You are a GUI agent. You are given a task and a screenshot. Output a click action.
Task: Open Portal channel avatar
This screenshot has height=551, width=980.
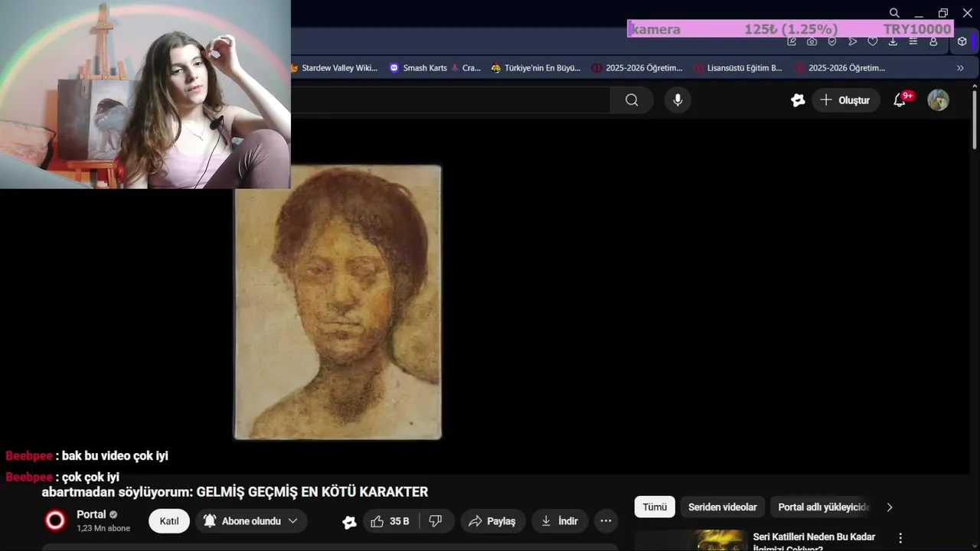coord(55,521)
